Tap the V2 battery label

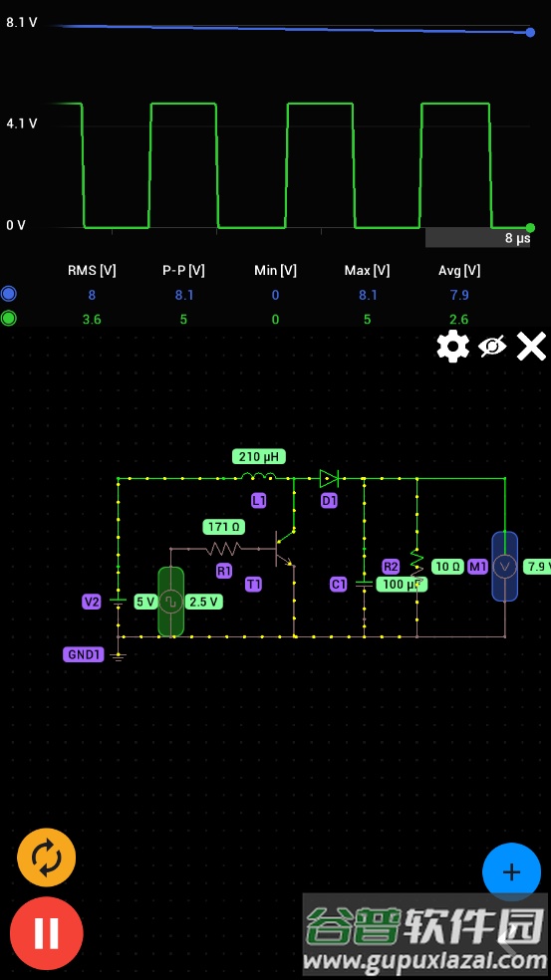tap(92, 602)
